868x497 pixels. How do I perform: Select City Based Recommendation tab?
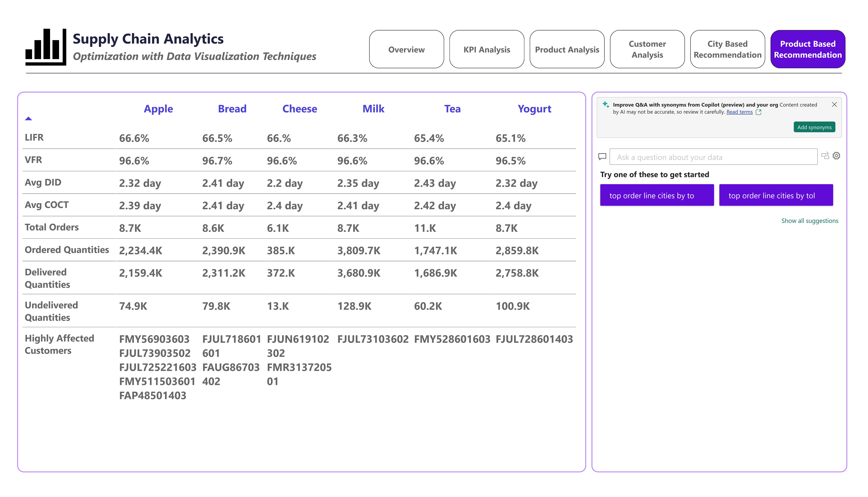(x=727, y=49)
